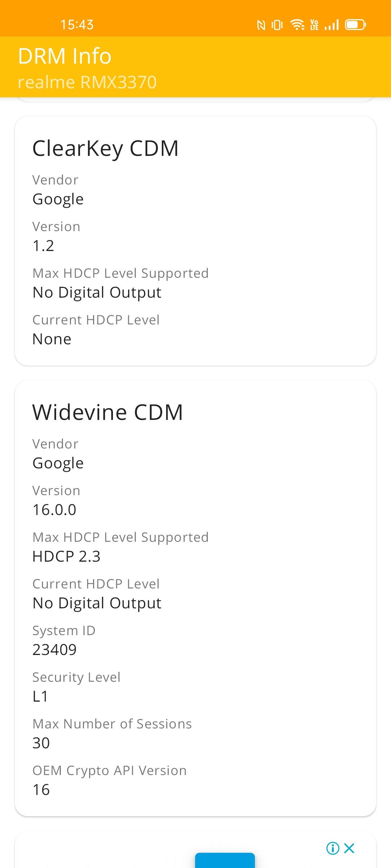Tap the cellular signal strength icon

pyautogui.click(x=332, y=25)
